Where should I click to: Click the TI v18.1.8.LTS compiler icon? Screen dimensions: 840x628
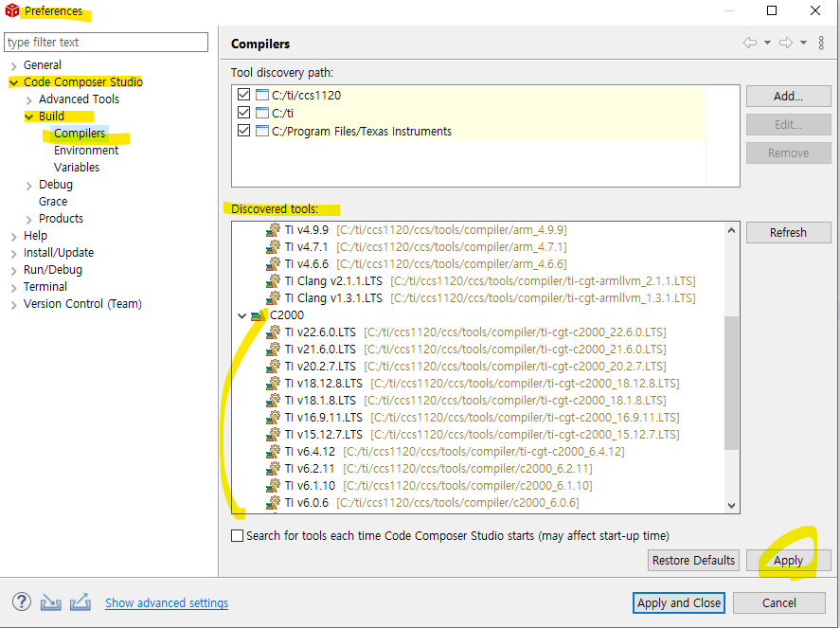274,401
